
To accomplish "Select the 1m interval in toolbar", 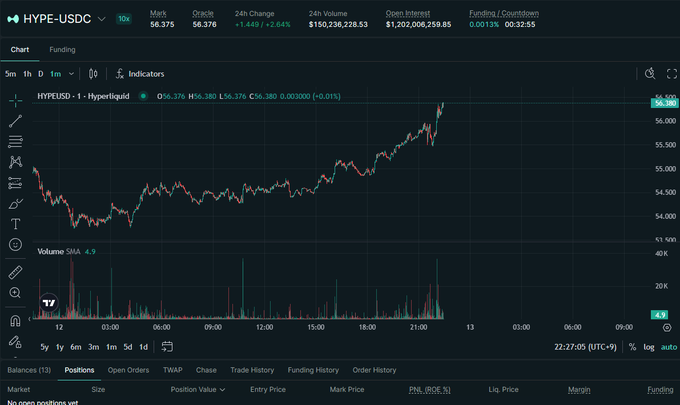I will click(x=56, y=74).
